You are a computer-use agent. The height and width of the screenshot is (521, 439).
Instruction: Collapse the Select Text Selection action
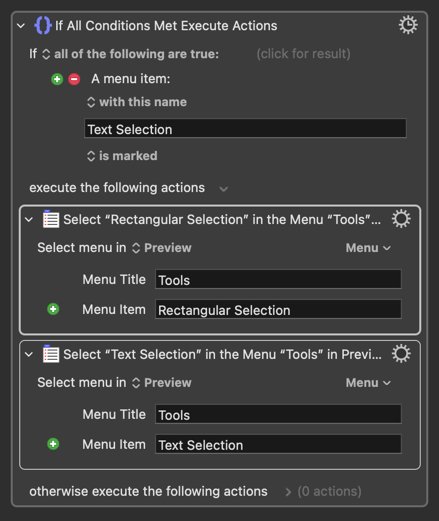coord(29,354)
